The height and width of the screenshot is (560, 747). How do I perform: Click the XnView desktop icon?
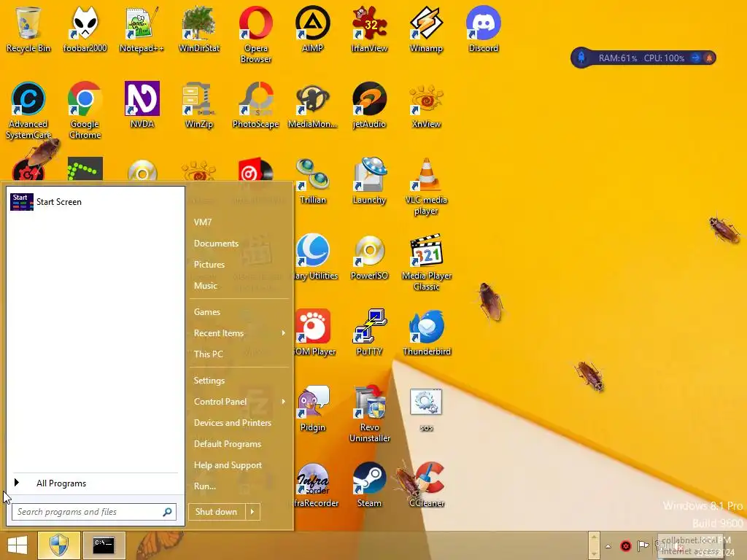[x=426, y=105]
